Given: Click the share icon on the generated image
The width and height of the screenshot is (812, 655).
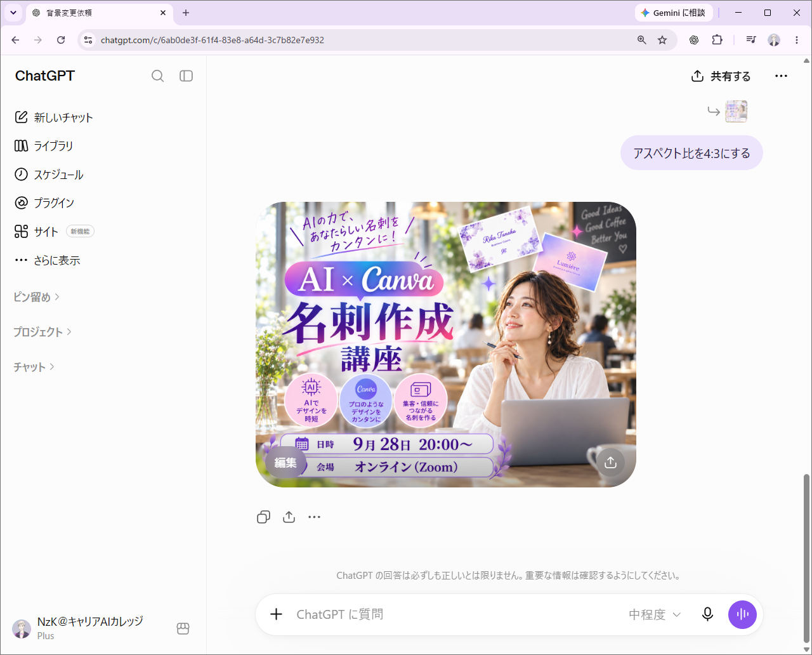Looking at the screenshot, I should click(x=610, y=463).
